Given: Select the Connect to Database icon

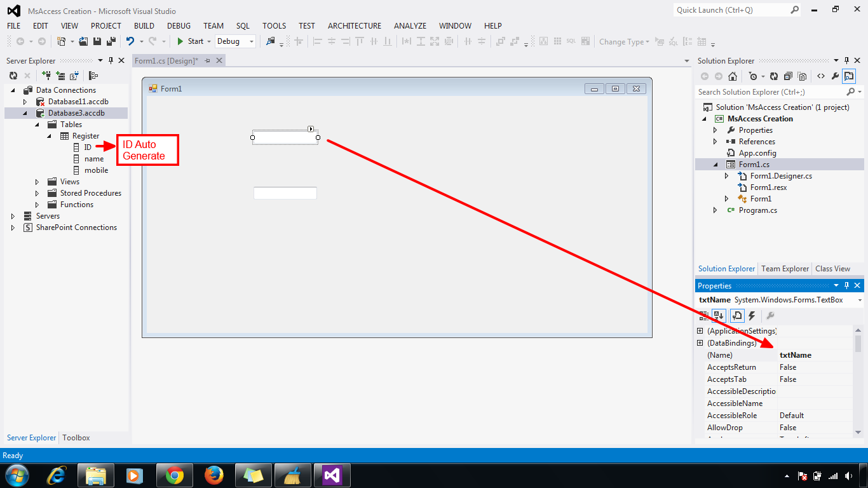Looking at the screenshot, I should point(46,75).
